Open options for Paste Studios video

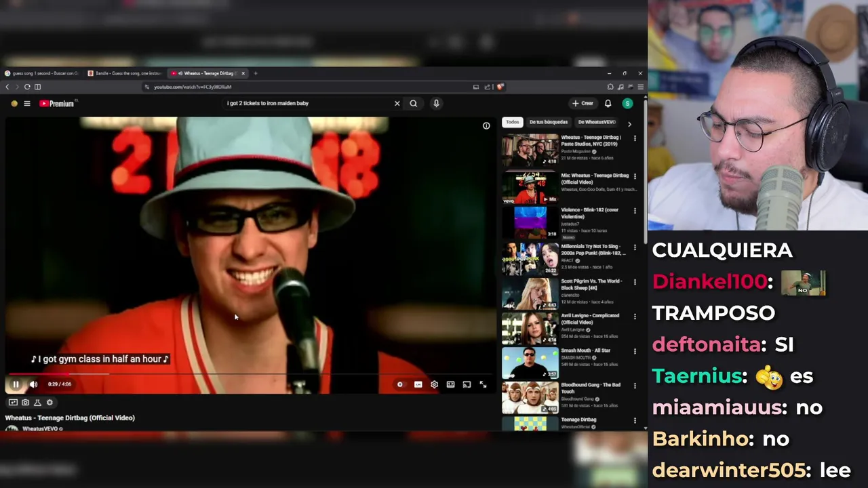pos(635,138)
